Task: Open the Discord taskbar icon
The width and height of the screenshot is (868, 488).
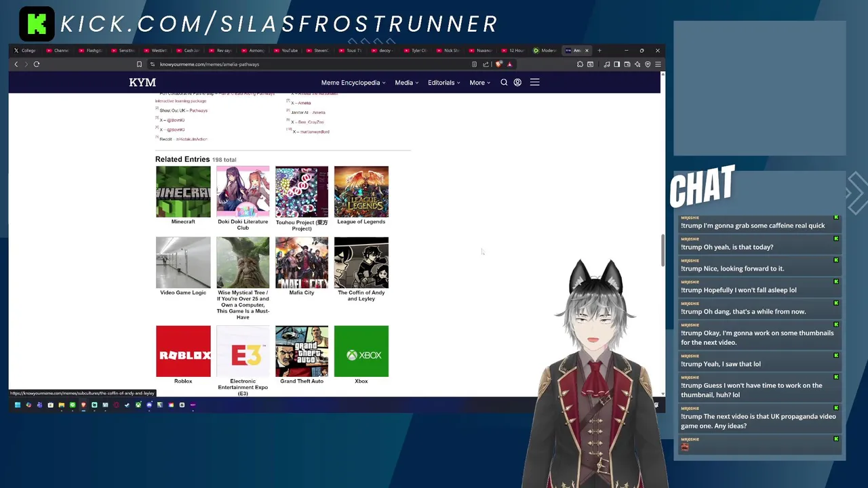Action: (149, 405)
